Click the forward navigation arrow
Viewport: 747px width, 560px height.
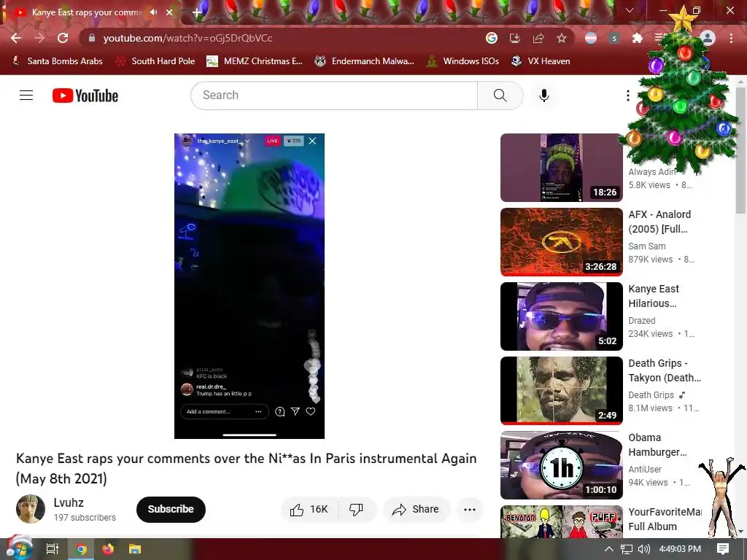(x=39, y=38)
